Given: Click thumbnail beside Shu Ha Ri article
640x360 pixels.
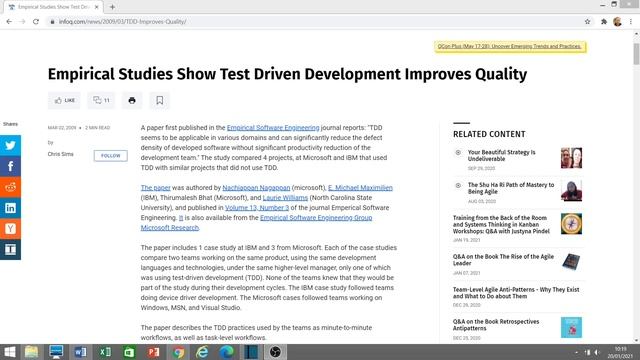Looking at the screenshot, I should click(571, 191).
